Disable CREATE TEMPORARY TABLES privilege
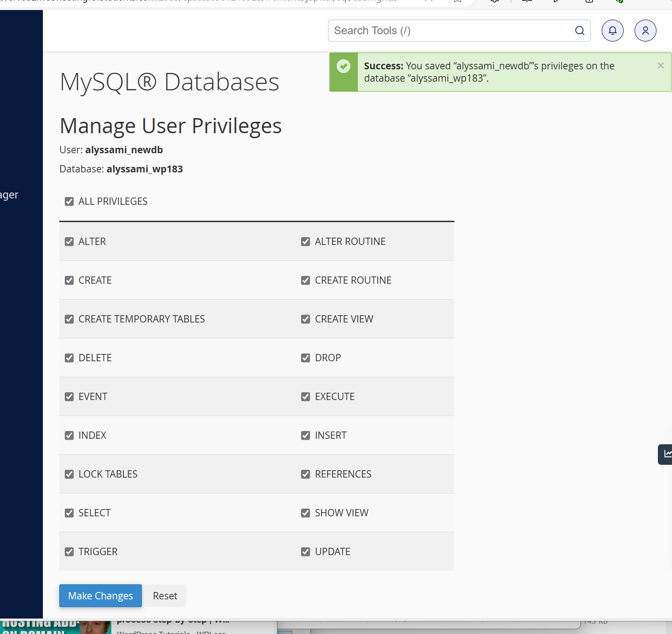This screenshot has width=672, height=634. [x=69, y=319]
